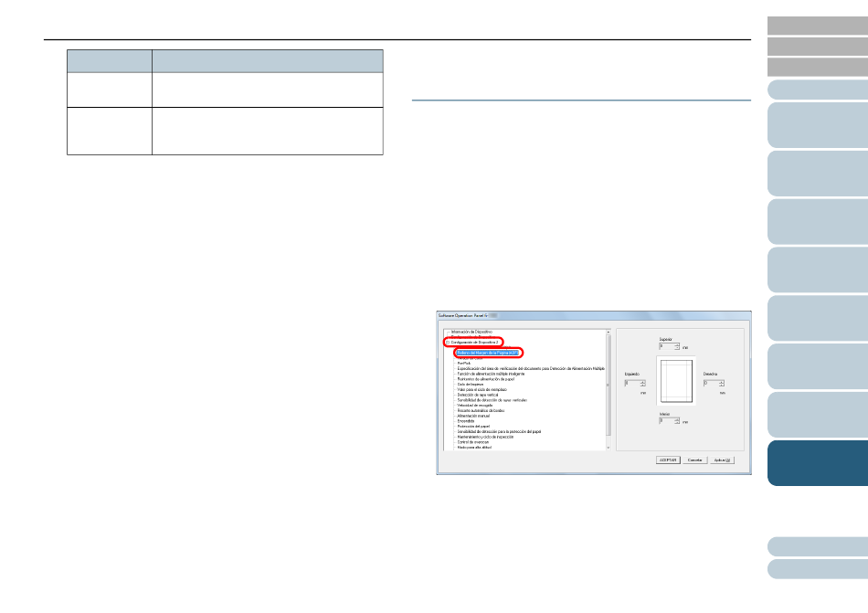Click the Cancelar button
This screenshot has height=613, width=868.
pyautogui.click(x=694, y=460)
